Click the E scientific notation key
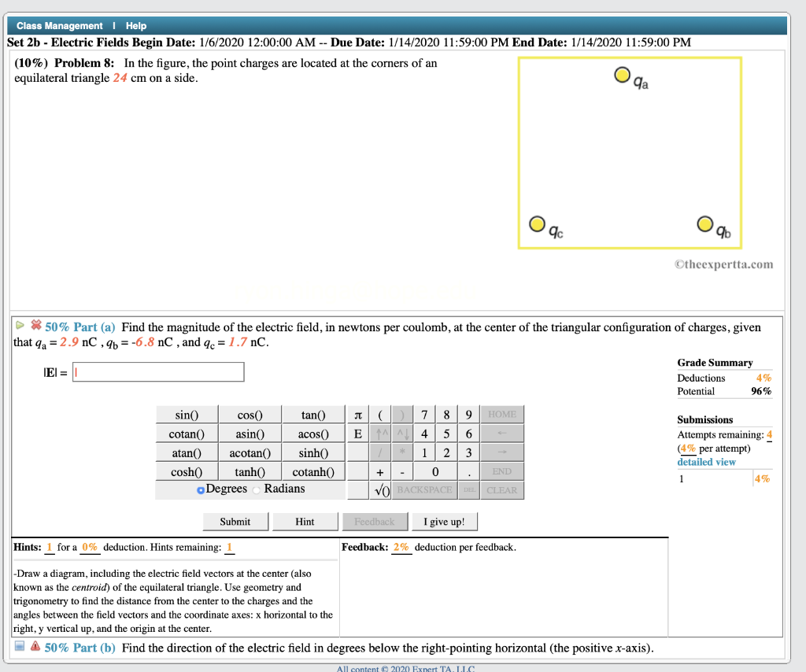The image size is (806, 672). [x=358, y=433]
